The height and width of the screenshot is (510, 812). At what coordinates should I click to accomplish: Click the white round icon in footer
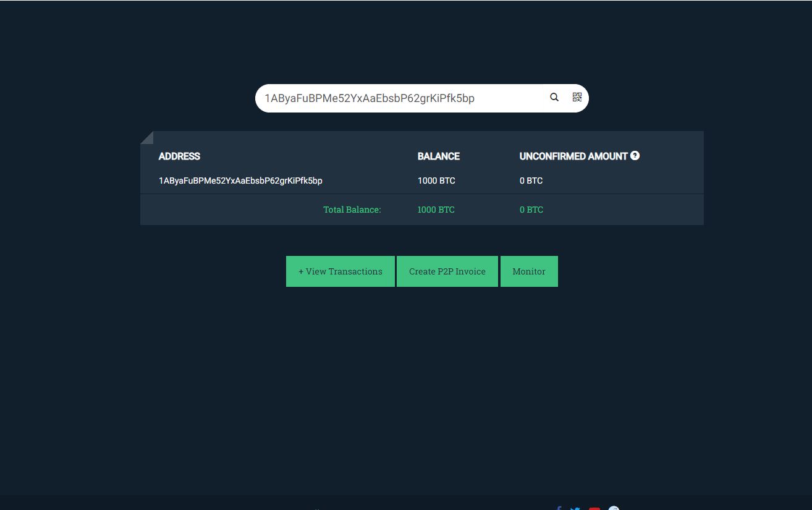[x=614, y=508]
